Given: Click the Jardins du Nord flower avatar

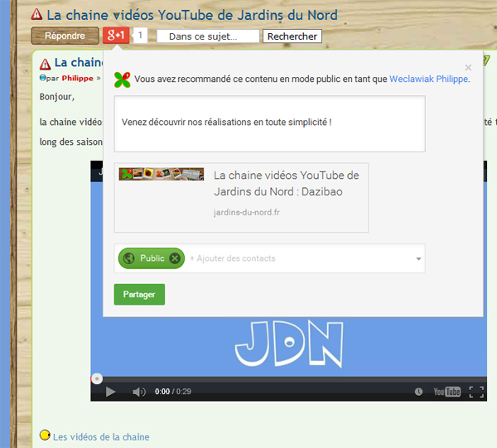Looking at the screenshot, I should [x=122, y=79].
